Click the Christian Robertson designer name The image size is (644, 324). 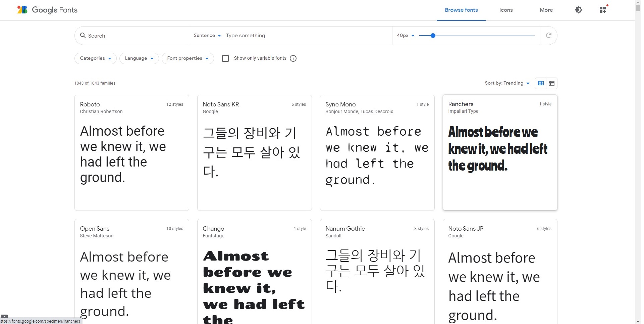[x=101, y=111]
